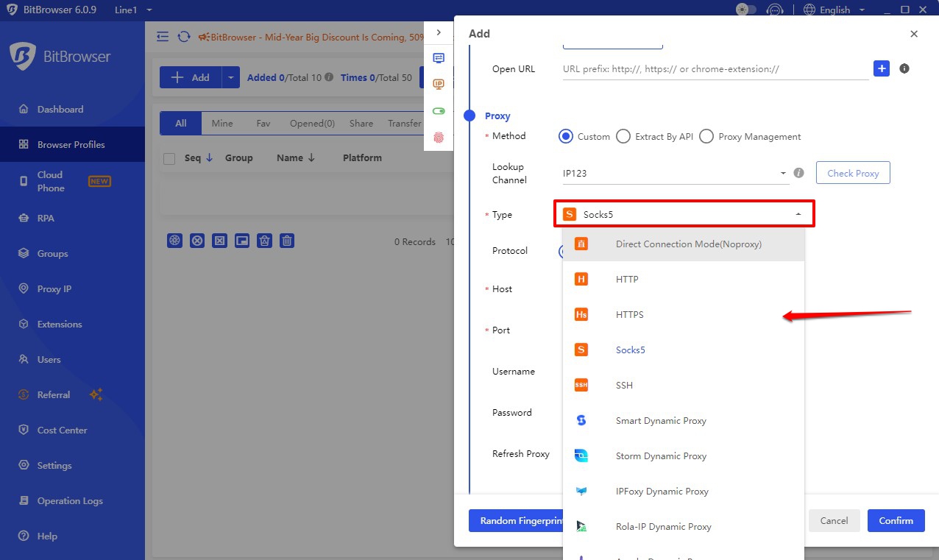Toggle the dark mode switch in title bar
This screenshot has width=939, height=560.
coord(746,10)
